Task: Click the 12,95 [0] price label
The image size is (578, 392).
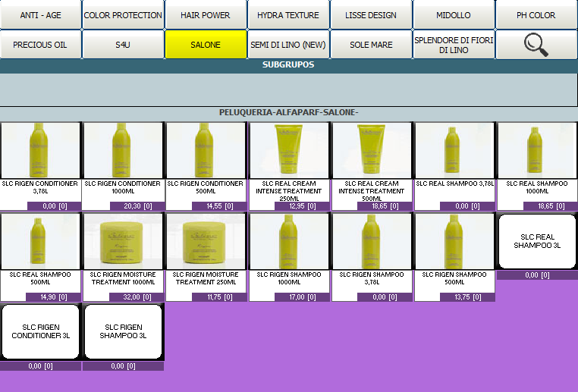Action: pyautogui.click(x=302, y=206)
